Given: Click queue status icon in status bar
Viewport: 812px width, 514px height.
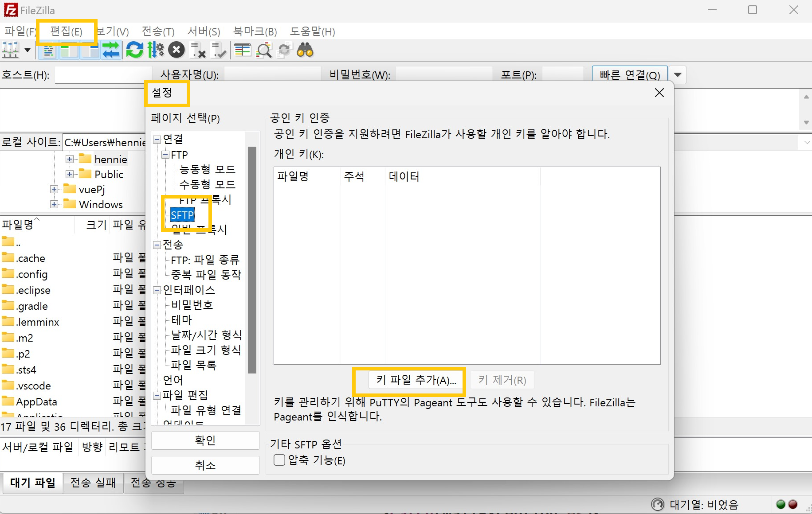Looking at the screenshot, I should pyautogui.click(x=658, y=504).
